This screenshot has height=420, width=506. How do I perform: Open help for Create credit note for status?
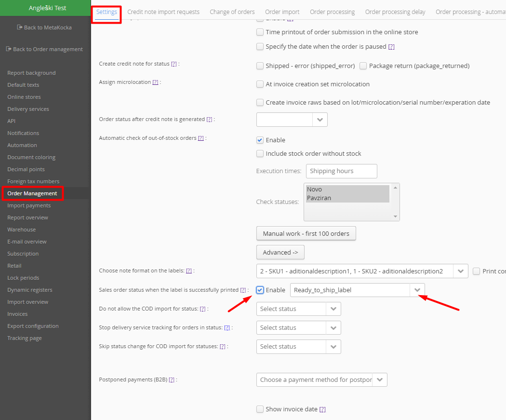point(173,64)
